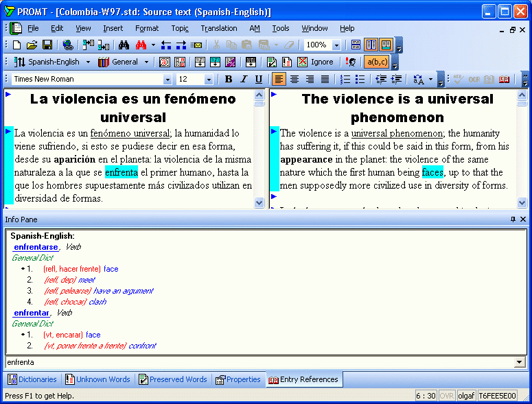Open the enfrentar dictionary entry link
Viewport: 532px width, 404px height.
[32, 313]
